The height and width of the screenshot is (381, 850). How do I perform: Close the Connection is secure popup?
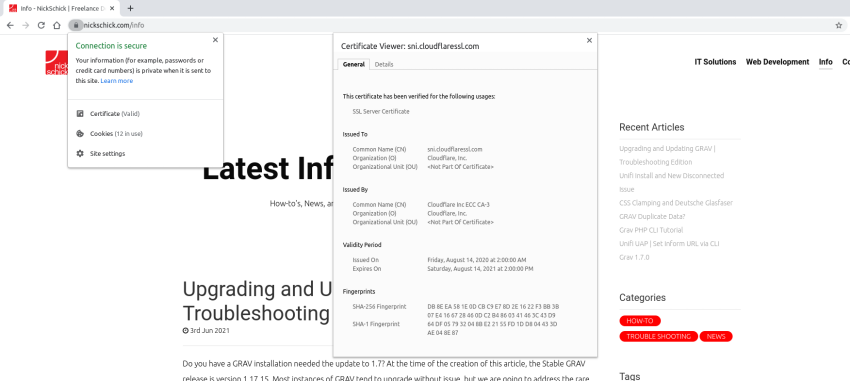point(215,40)
